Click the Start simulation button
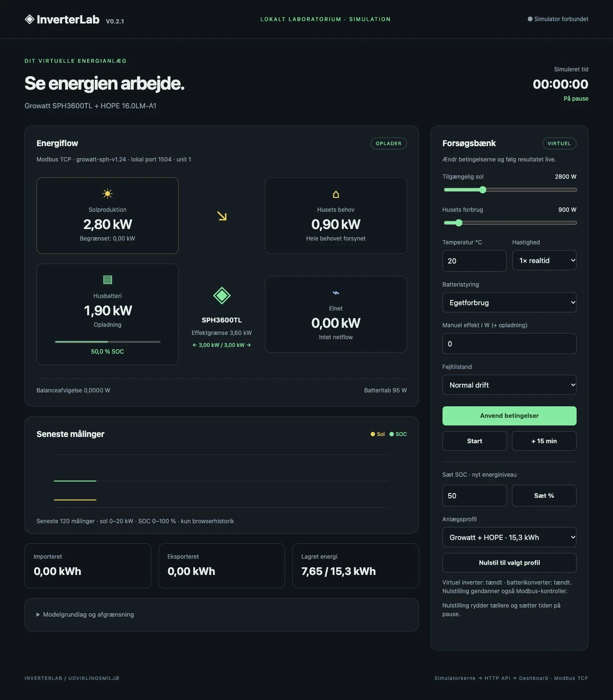The height and width of the screenshot is (700, 613). point(475,441)
